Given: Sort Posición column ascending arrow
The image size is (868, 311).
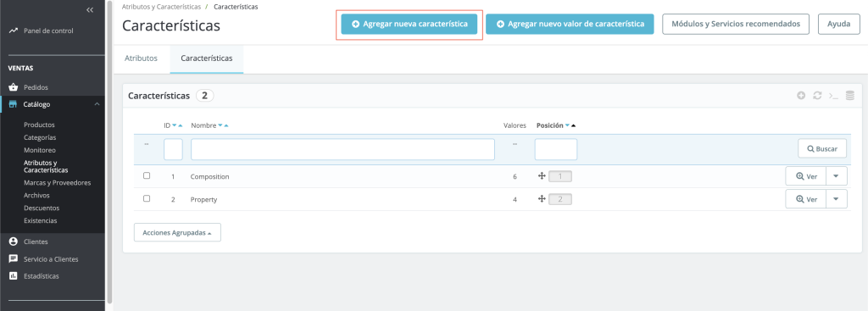Looking at the screenshot, I should click(x=574, y=125).
